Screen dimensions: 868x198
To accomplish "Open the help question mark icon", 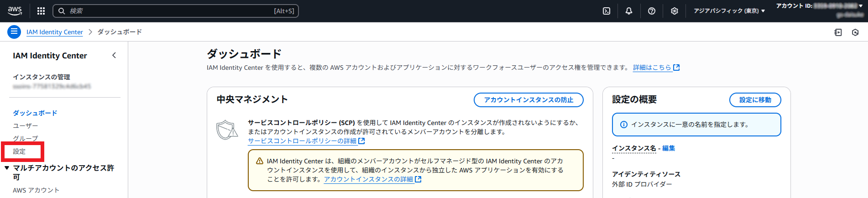I will pyautogui.click(x=652, y=11).
